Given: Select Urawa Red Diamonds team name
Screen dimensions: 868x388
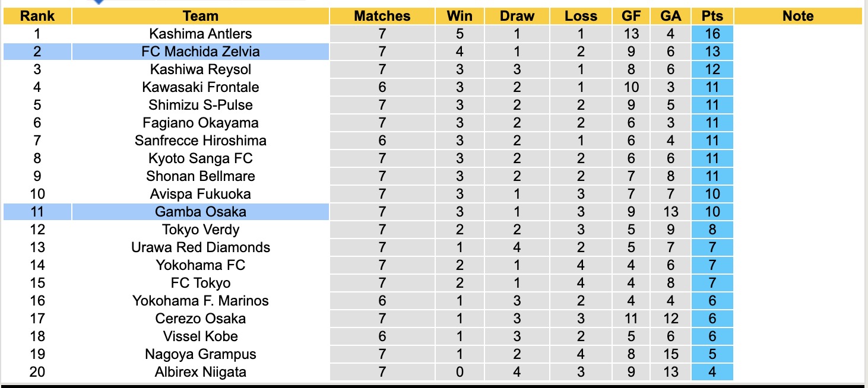Looking at the screenshot, I should (201, 247).
